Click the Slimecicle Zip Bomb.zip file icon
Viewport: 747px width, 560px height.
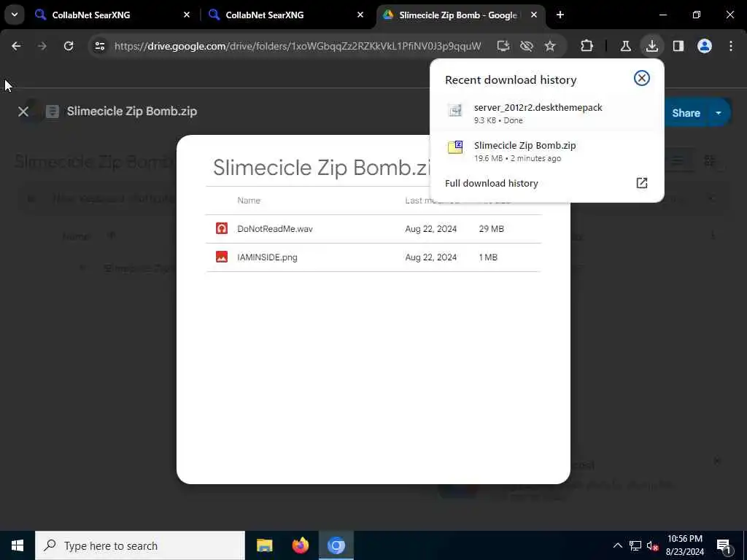455,147
